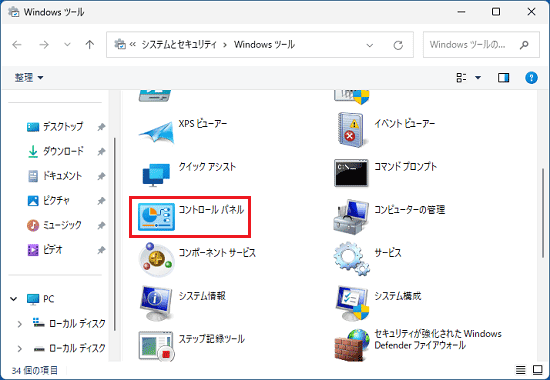Select the ステップ記録ツール icon
Screen dimensions: 550x380
point(156,346)
